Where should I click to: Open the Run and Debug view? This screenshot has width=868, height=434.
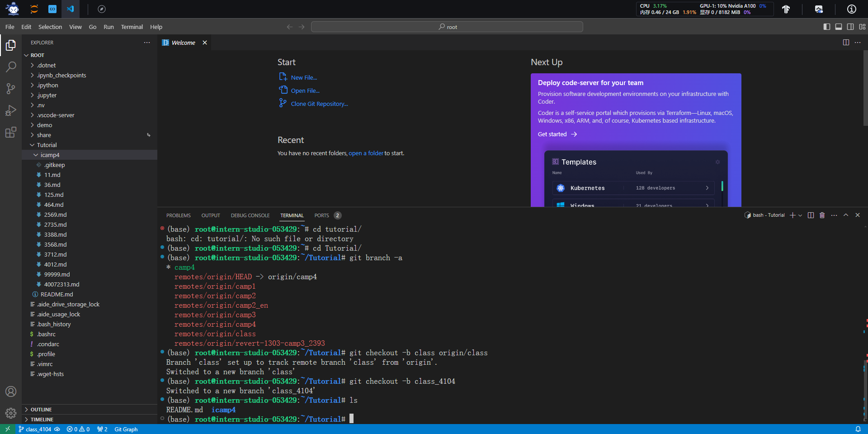pyautogui.click(x=11, y=110)
